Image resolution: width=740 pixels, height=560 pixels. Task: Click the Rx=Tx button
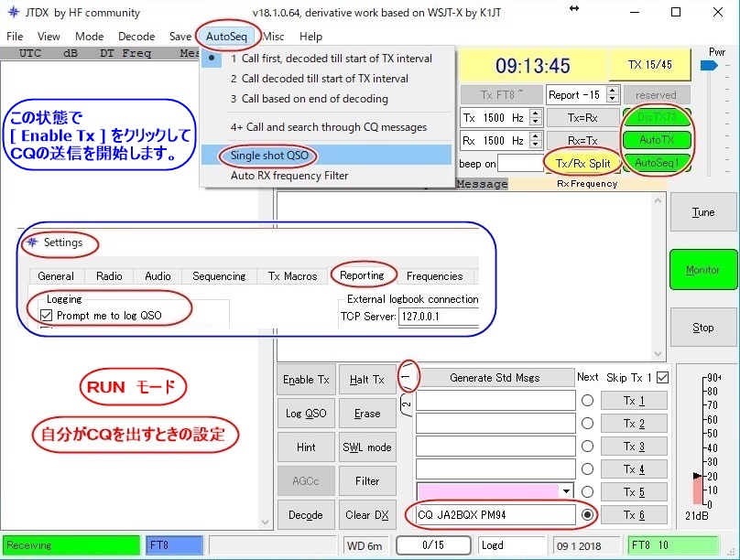click(x=582, y=141)
